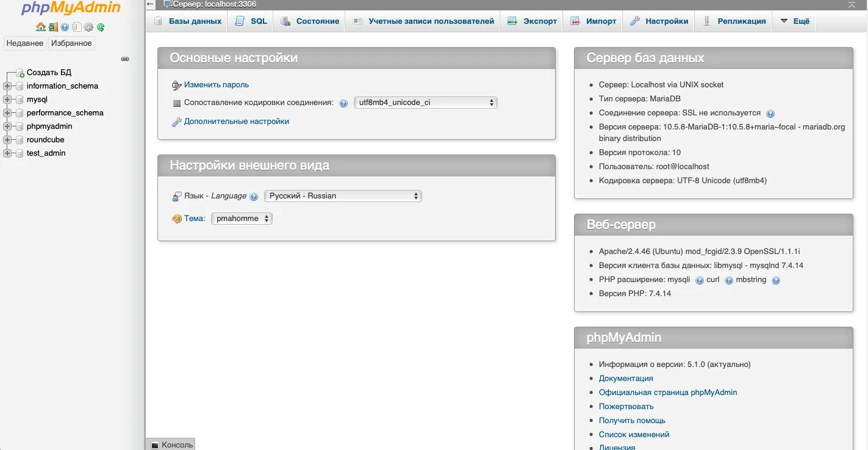Click help icon after curl extension
The width and height of the screenshot is (868, 450).
(x=729, y=280)
